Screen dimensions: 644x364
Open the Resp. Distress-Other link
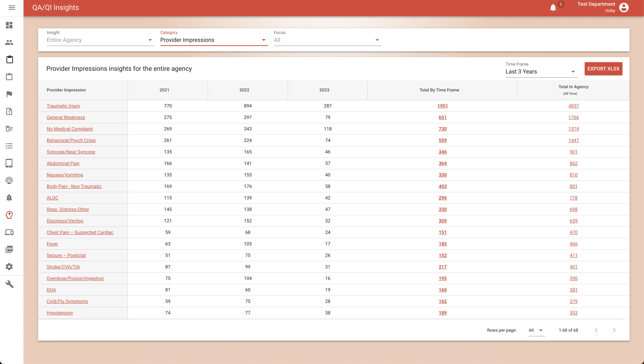point(68,209)
